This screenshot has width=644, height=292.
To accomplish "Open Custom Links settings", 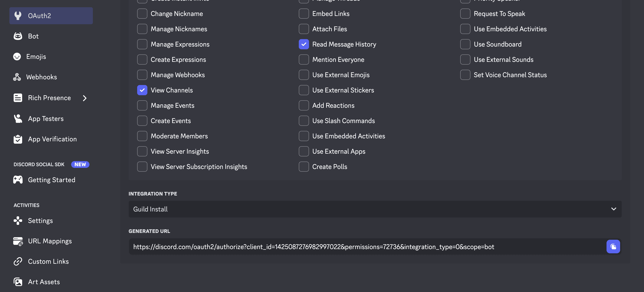I will click(48, 261).
